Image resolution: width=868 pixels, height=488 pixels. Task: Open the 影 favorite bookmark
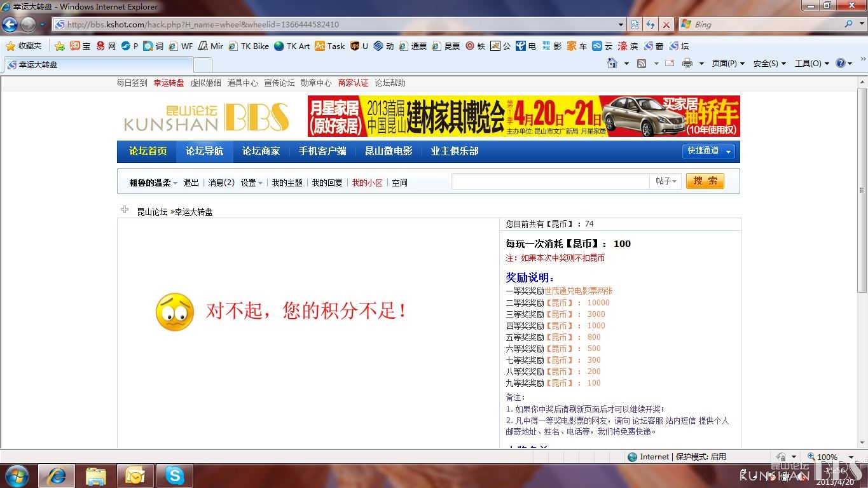[x=552, y=46]
